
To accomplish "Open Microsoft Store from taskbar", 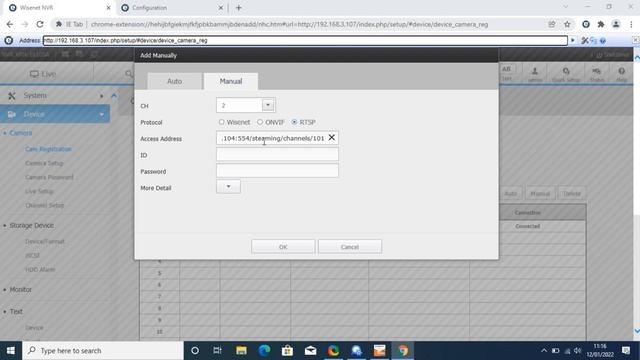I will click(287, 351).
